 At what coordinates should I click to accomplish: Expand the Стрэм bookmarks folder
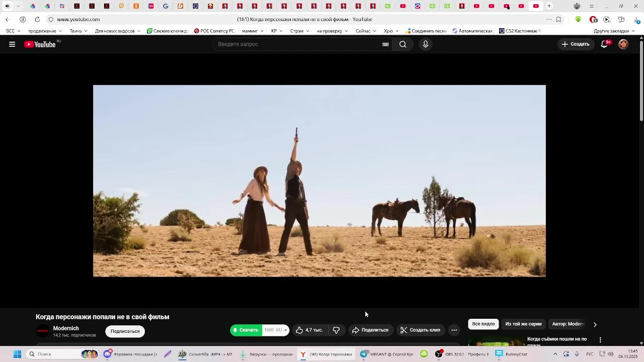click(x=300, y=31)
